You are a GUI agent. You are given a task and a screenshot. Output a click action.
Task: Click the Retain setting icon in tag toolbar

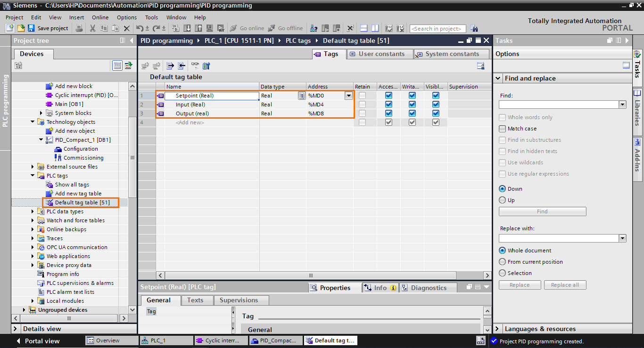[206, 65]
